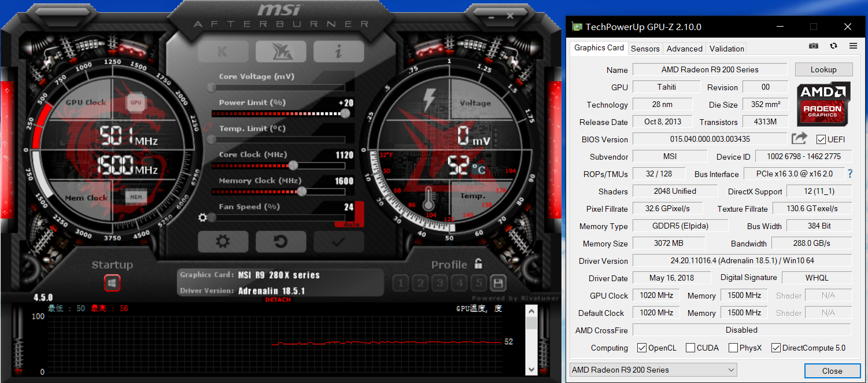Click the AMD Radeon Graphics logo
This screenshot has height=383, width=868.
pos(823,104)
